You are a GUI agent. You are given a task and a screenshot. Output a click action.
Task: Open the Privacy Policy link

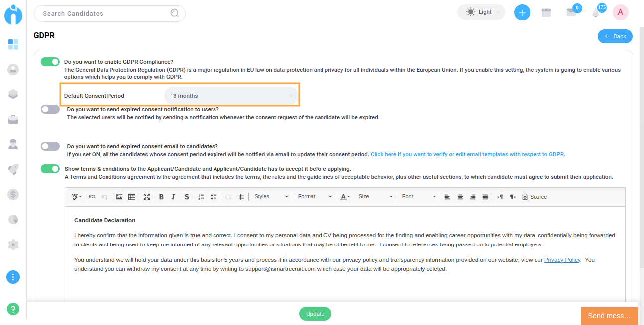click(x=562, y=260)
